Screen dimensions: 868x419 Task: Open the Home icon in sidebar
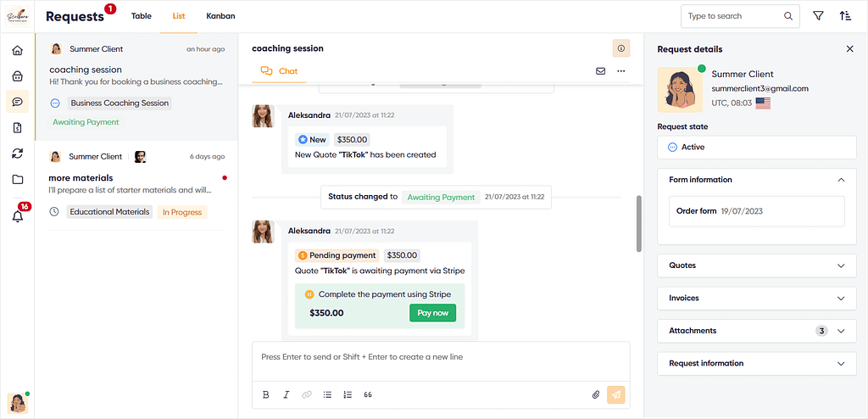17,50
